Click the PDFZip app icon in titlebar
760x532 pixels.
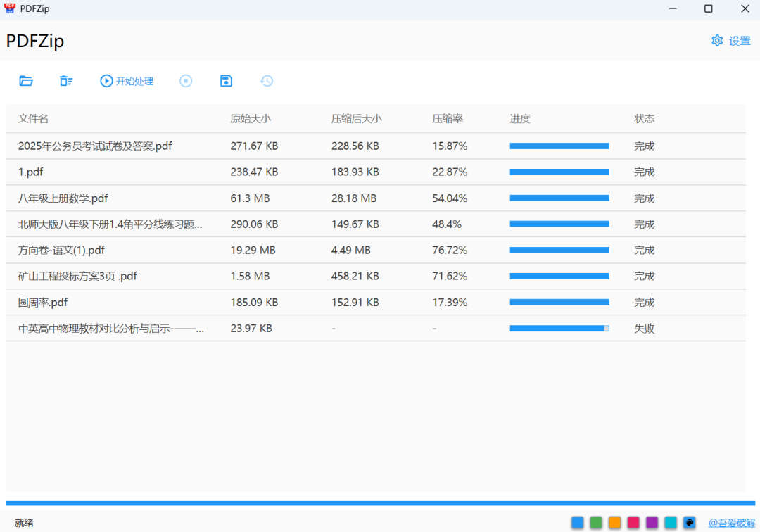pyautogui.click(x=9, y=8)
